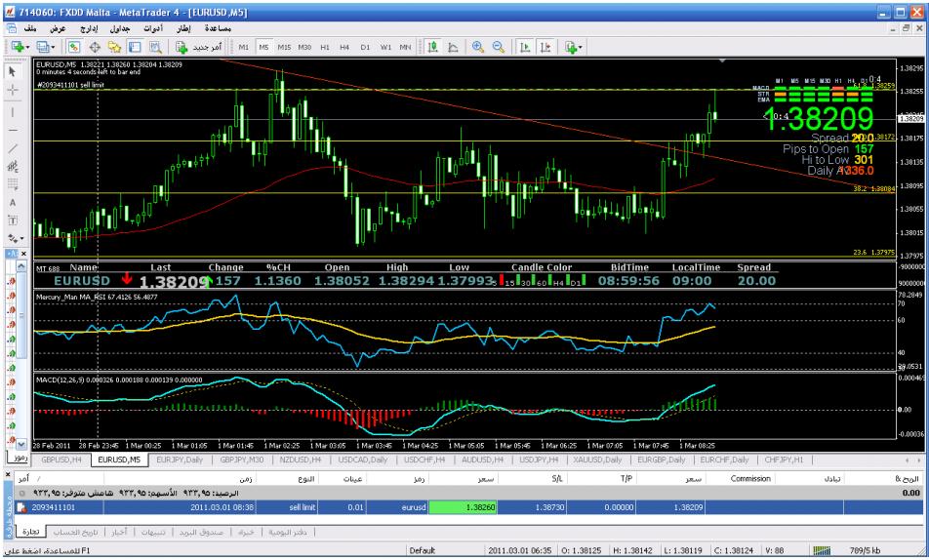Zoom in on the chart
The width and height of the screenshot is (929, 560).
[478, 47]
